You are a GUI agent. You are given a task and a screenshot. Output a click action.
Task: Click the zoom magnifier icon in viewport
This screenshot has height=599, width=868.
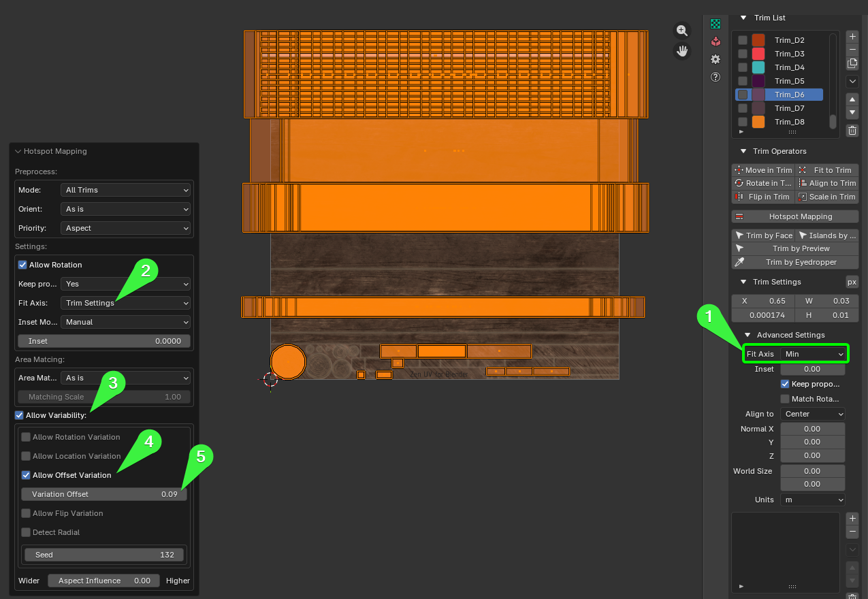tap(682, 30)
